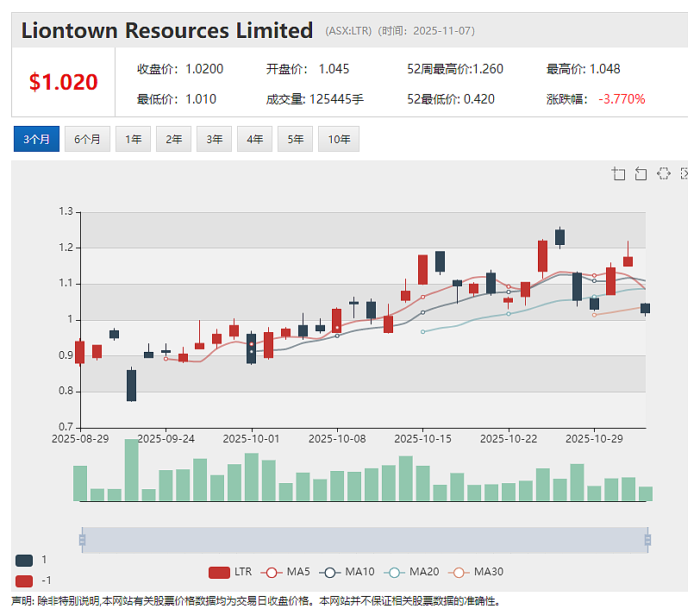Click the 0.7 y-axis label
This screenshot has height=615, width=700.
[66, 428]
